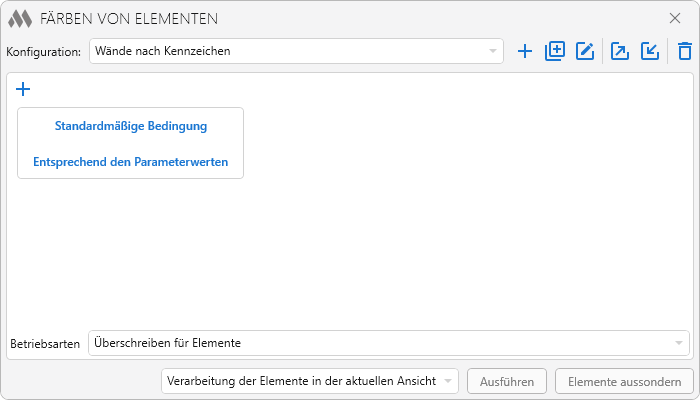Duplicate the current configuration
Screen dimensions: 700x400
(x=555, y=51)
